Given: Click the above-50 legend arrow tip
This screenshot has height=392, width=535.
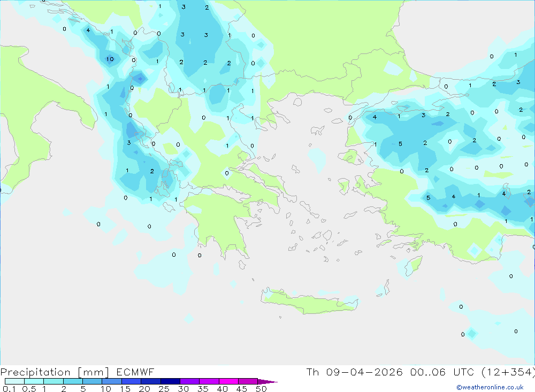Looking at the screenshot, I should click(267, 381).
